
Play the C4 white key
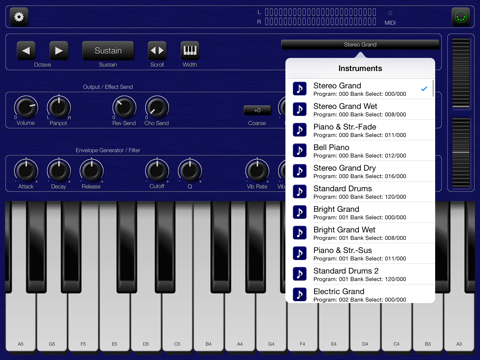396,328
